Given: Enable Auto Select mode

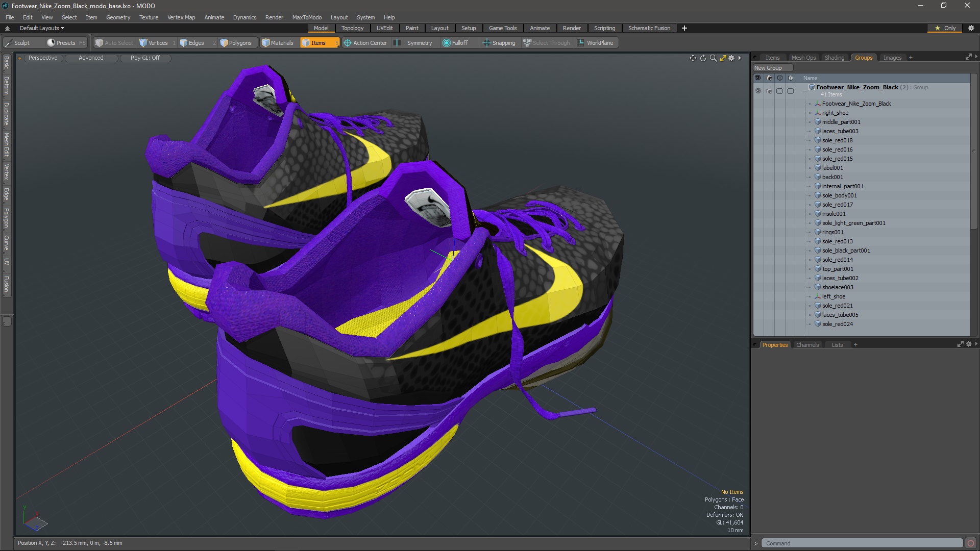Looking at the screenshot, I should point(114,43).
